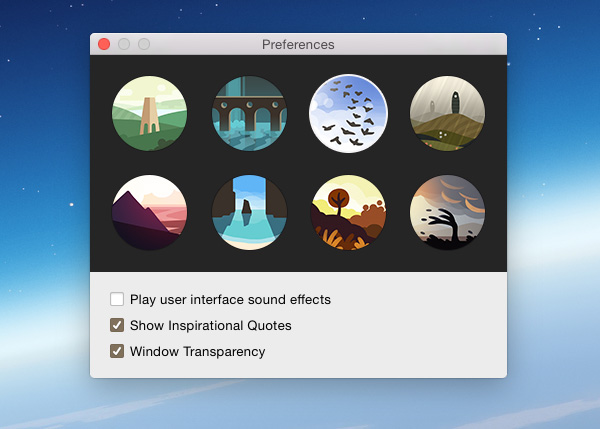Click the greyed-out zoom button of Preferences
600x429 pixels.
pos(144,44)
